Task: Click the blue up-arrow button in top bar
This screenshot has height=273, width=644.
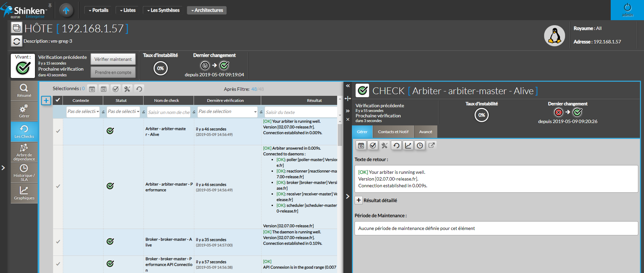Action: click(66, 10)
